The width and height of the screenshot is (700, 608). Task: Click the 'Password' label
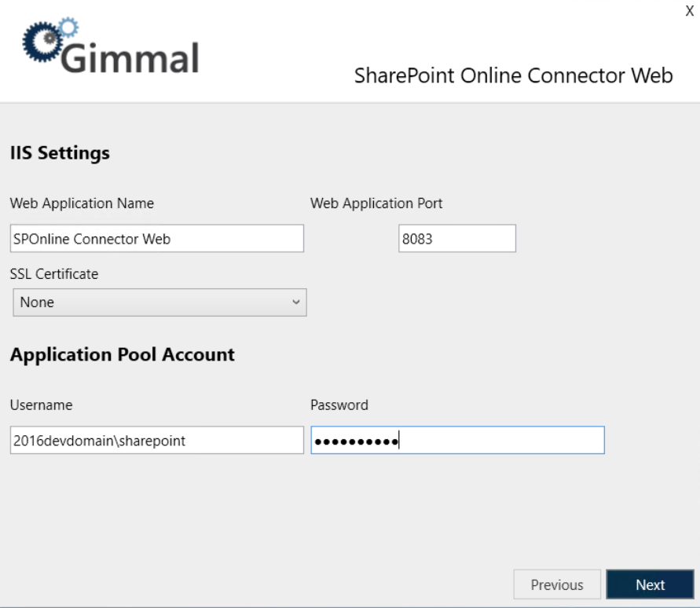coord(339,405)
